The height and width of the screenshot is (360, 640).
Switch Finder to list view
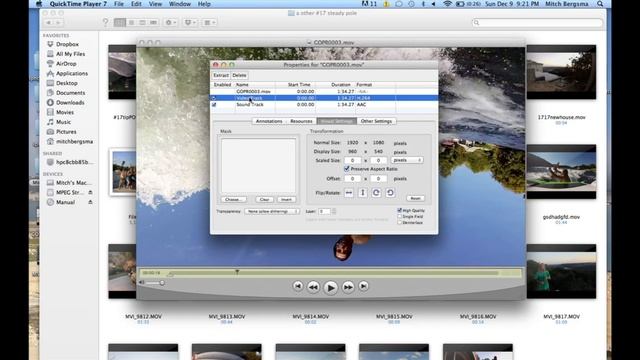pos(131,22)
